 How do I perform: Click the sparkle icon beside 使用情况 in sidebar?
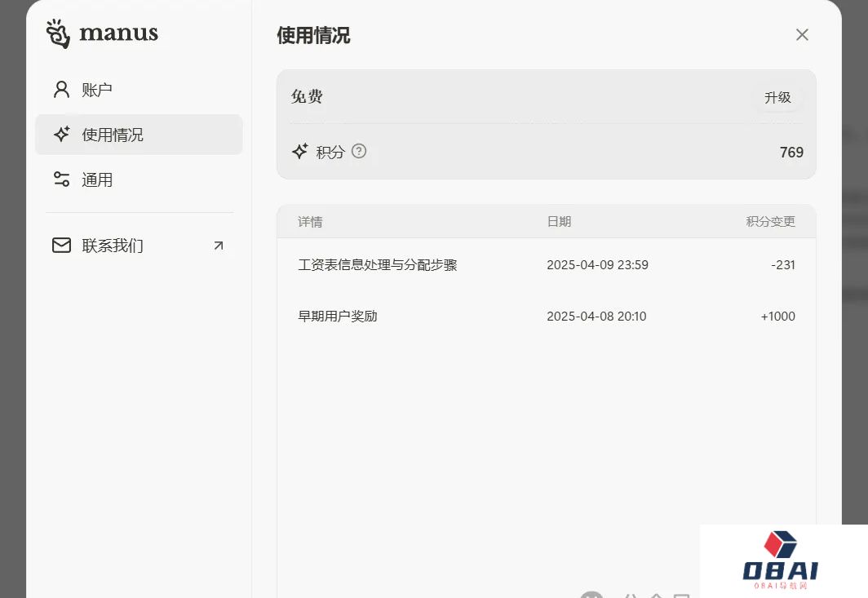coord(61,134)
